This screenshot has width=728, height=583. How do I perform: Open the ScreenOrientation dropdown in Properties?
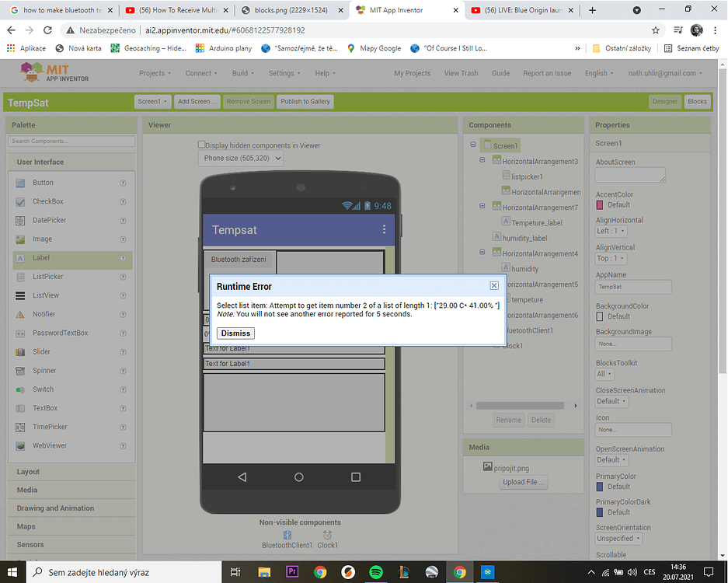618,538
